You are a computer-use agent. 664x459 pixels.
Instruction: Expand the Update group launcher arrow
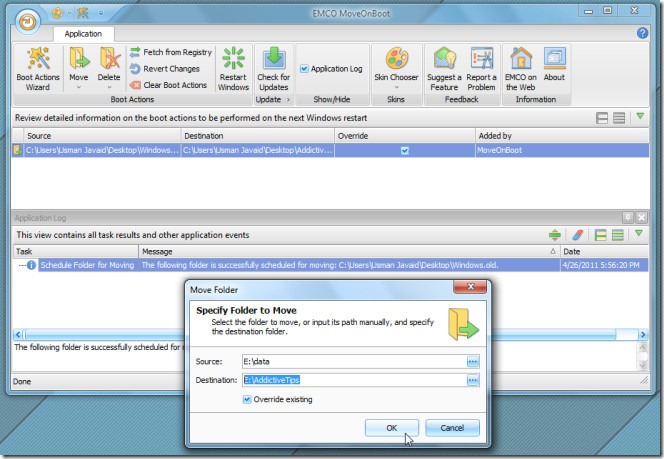(x=288, y=100)
